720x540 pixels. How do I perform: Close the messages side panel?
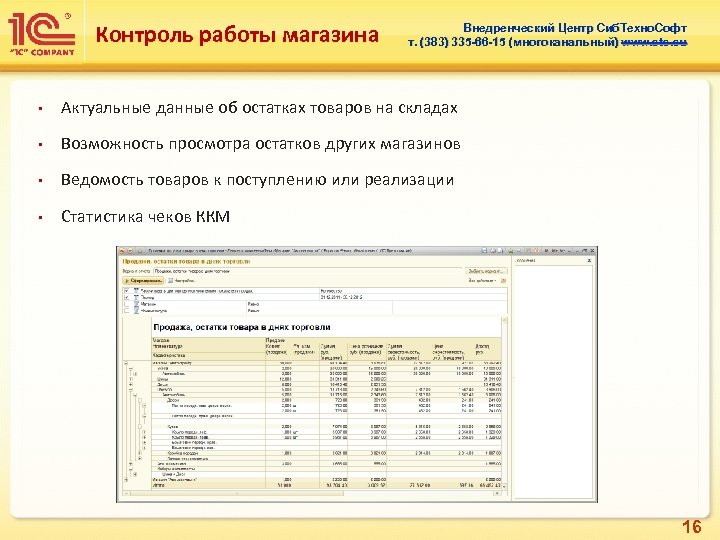[x=589, y=260]
